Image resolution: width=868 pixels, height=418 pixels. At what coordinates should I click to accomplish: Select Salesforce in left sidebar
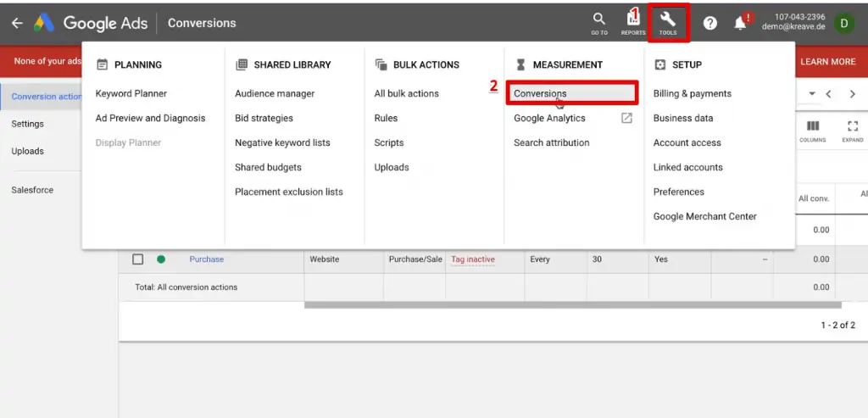click(x=33, y=189)
